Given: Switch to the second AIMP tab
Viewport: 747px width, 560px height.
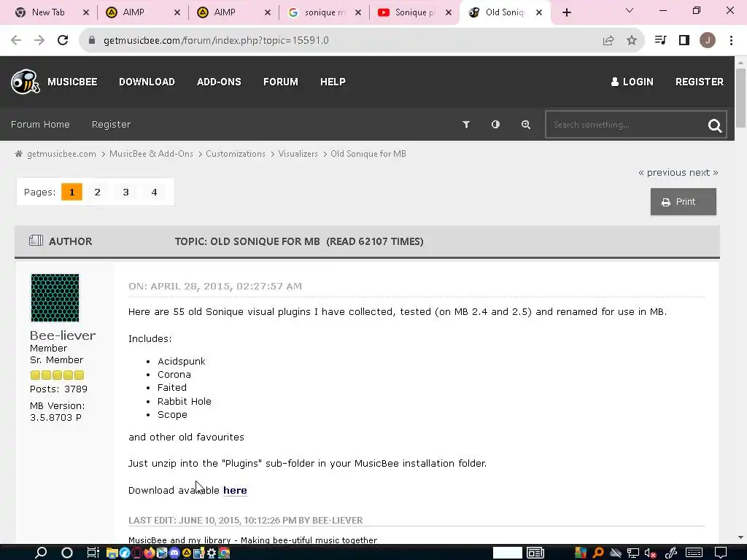Looking at the screenshot, I should coord(225,12).
